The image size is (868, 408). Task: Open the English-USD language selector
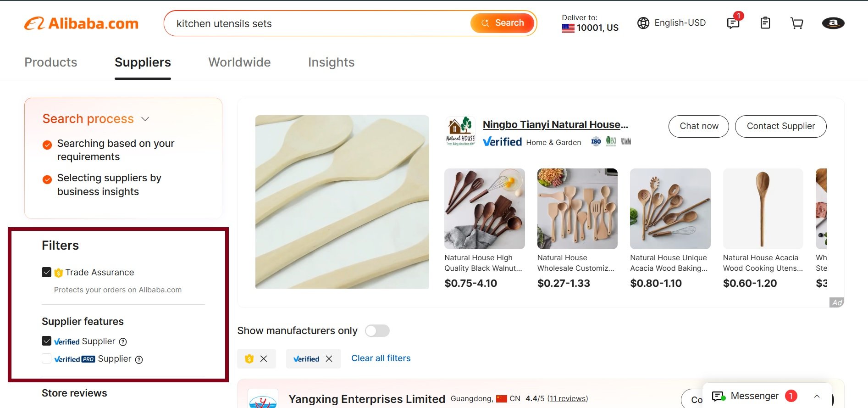(672, 23)
